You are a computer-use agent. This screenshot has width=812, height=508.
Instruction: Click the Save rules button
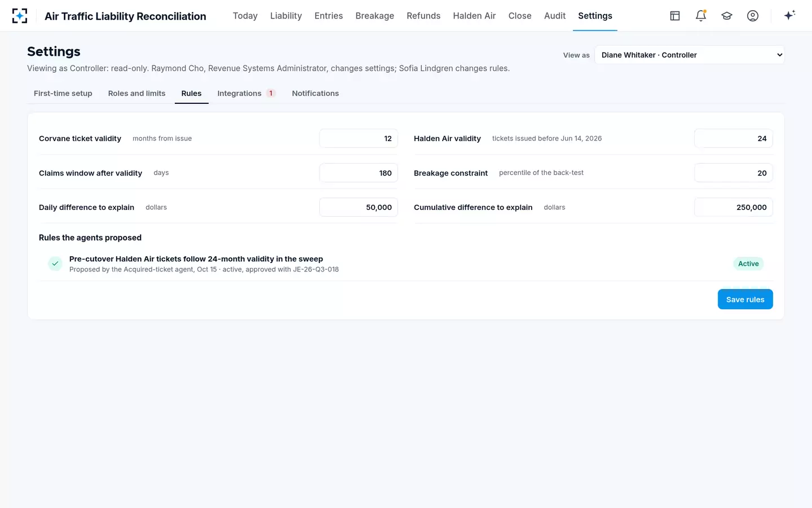click(x=745, y=299)
